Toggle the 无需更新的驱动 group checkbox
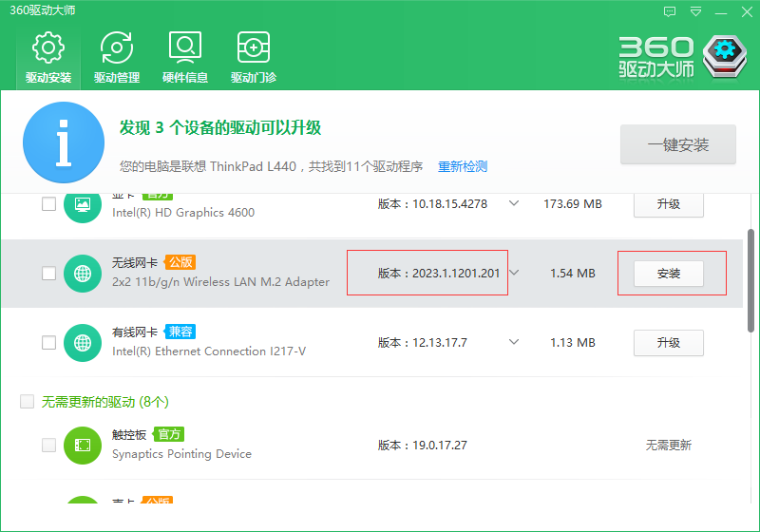 tap(28, 401)
